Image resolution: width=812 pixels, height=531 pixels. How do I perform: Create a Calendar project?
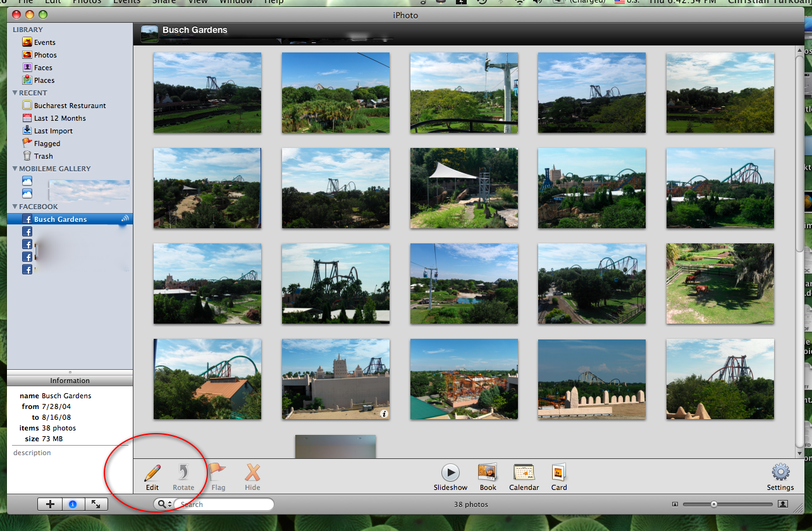524,477
